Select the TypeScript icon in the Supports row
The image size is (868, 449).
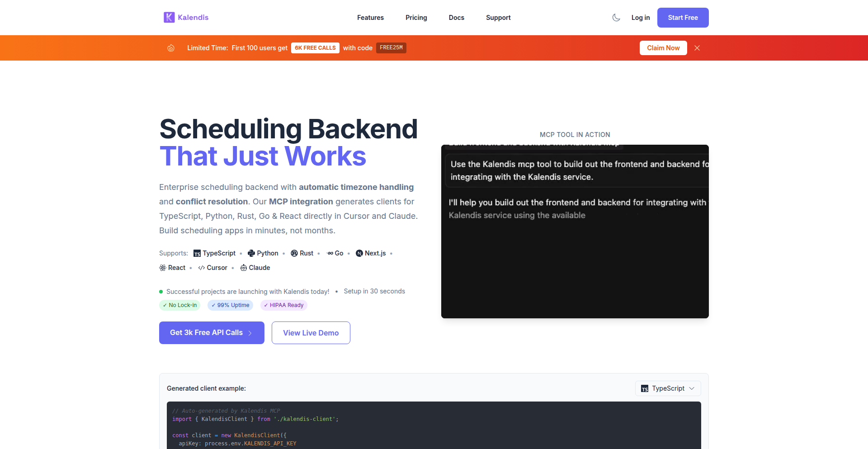point(197,253)
